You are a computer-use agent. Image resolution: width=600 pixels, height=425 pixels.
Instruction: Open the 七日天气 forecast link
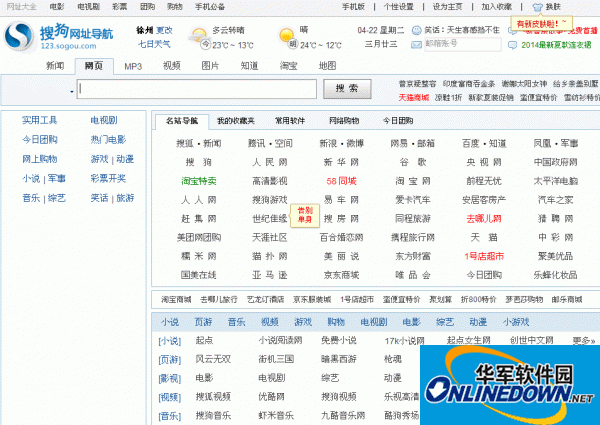(154, 44)
